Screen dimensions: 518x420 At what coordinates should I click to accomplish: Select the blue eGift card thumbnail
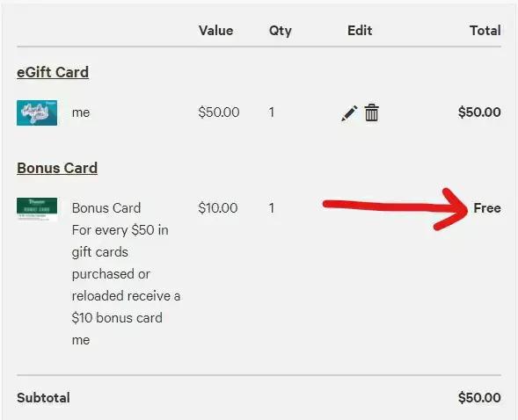coord(37,112)
